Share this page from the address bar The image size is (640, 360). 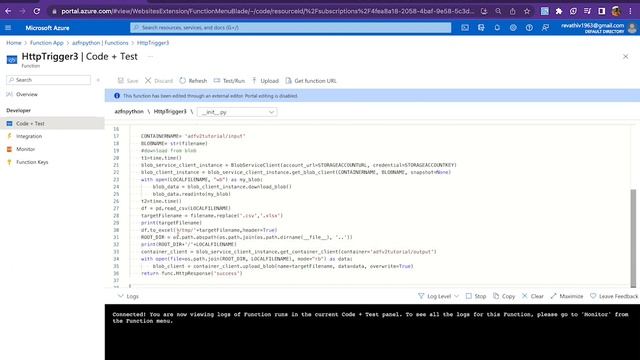point(513,11)
